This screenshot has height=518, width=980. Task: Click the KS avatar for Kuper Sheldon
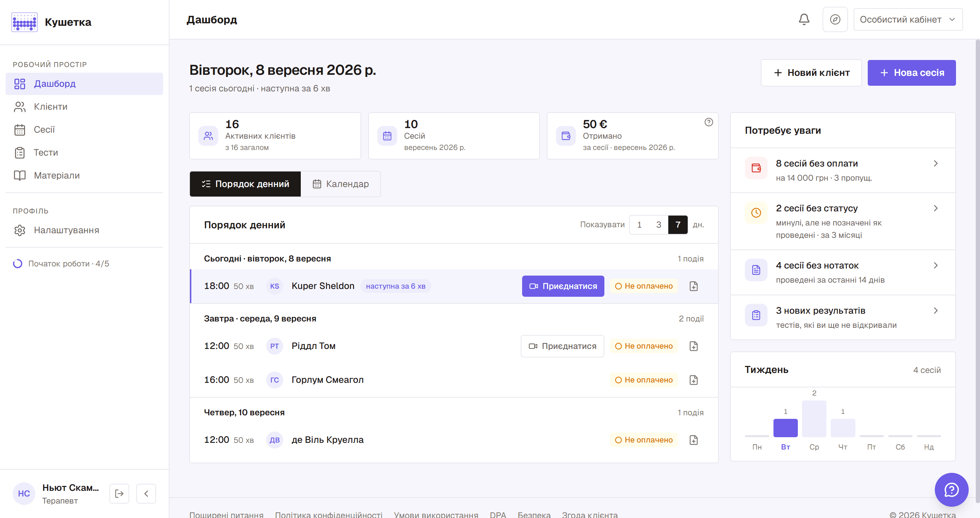click(x=274, y=286)
